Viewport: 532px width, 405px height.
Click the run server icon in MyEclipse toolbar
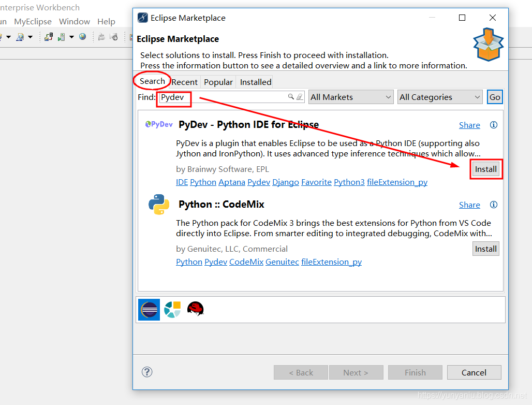(62, 37)
